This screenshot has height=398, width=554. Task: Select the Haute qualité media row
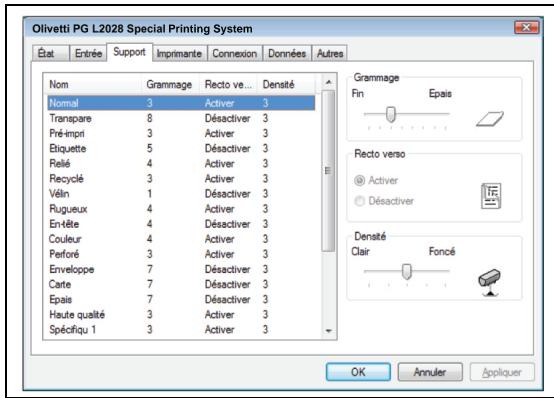181,315
